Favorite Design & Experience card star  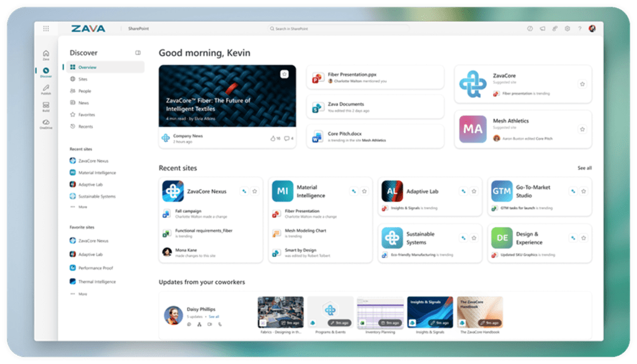coord(583,238)
